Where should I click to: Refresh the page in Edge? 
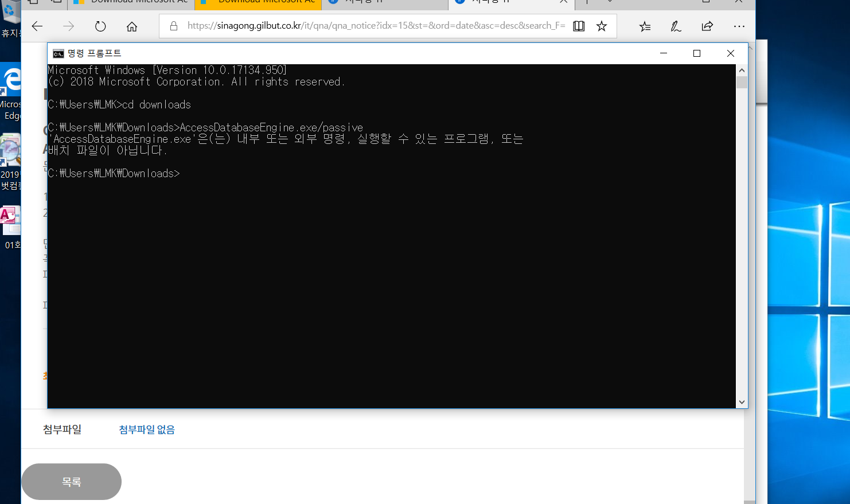pyautogui.click(x=100, y=26)
